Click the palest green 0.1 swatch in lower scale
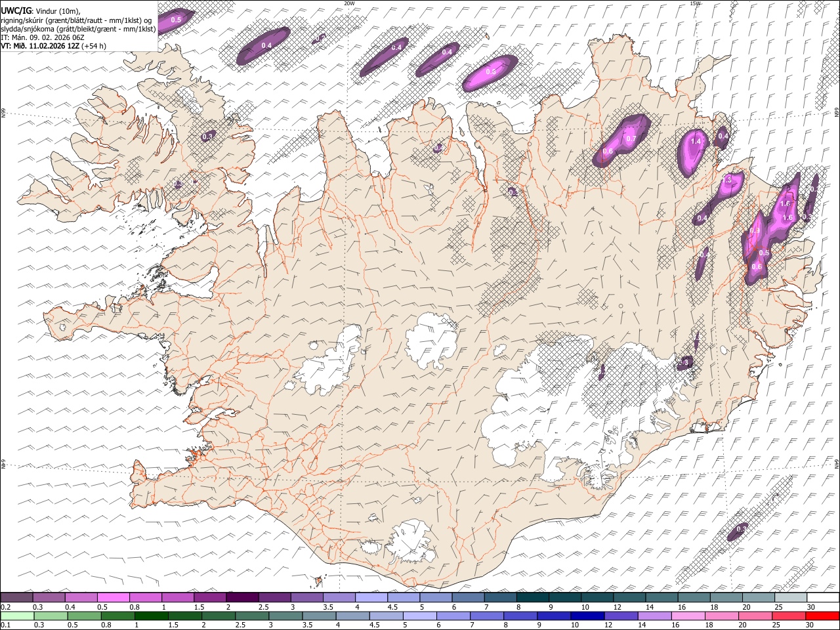 [16, 616]
